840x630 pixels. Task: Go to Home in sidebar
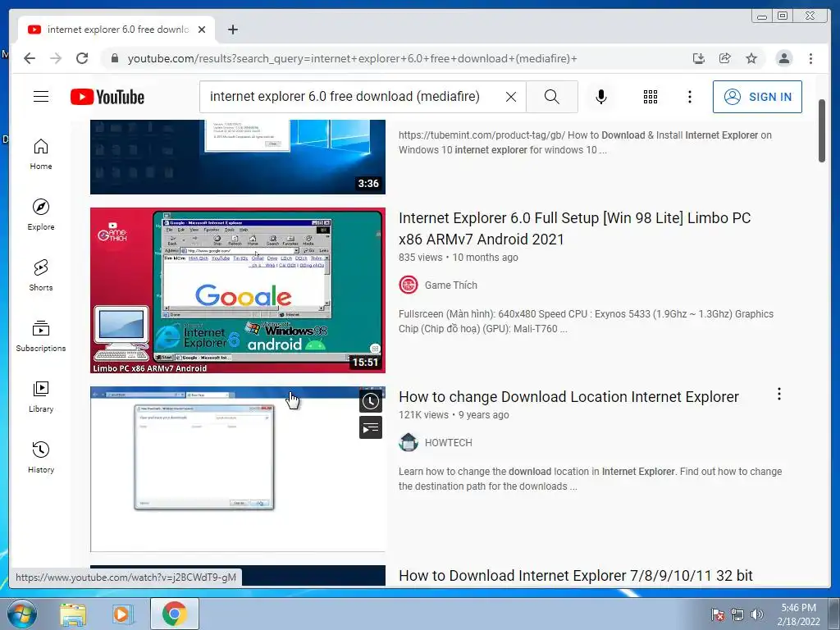click(x=41, y=155)
